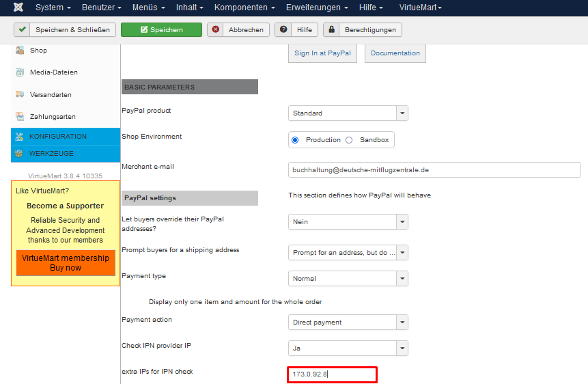This screenshot has height=384, width=588.
Task: Open the Payment type dropdown
Action: (348, 279)
